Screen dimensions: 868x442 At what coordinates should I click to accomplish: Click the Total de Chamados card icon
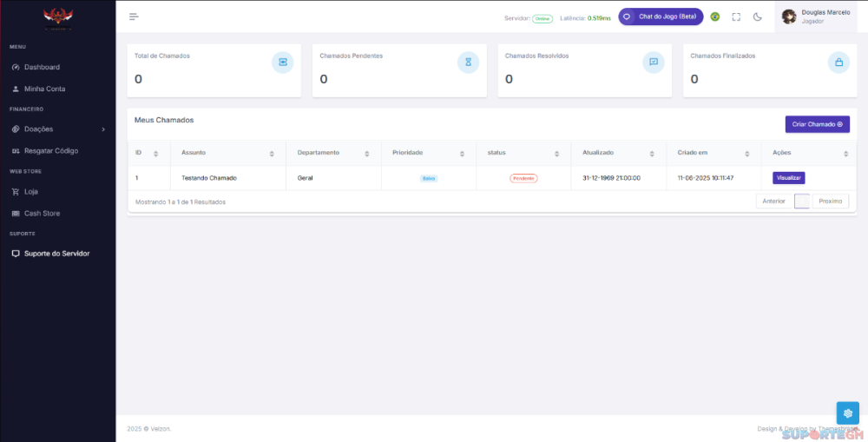[x=282, y=63]
